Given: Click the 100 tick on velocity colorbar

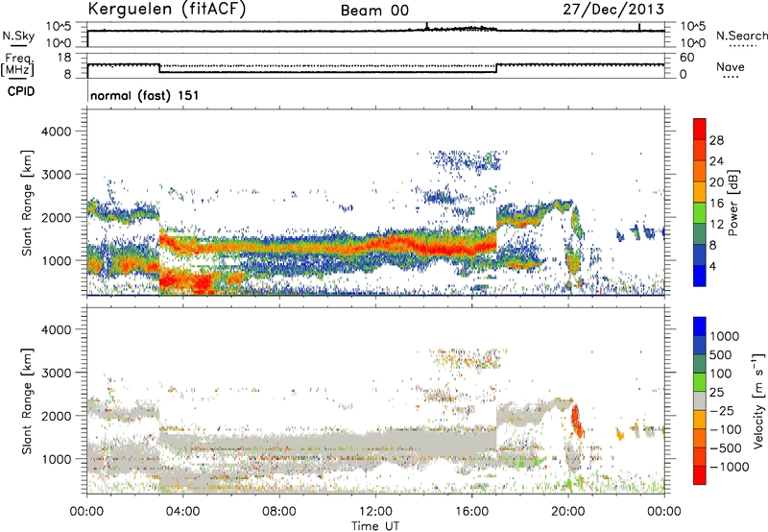Looking at the screenshot, I should (721, 374).
